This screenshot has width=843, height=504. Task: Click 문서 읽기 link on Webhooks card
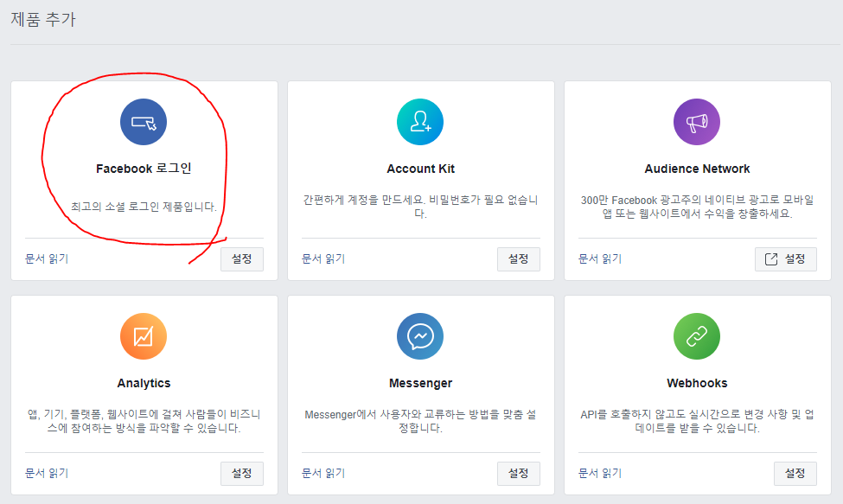[600, 474]
